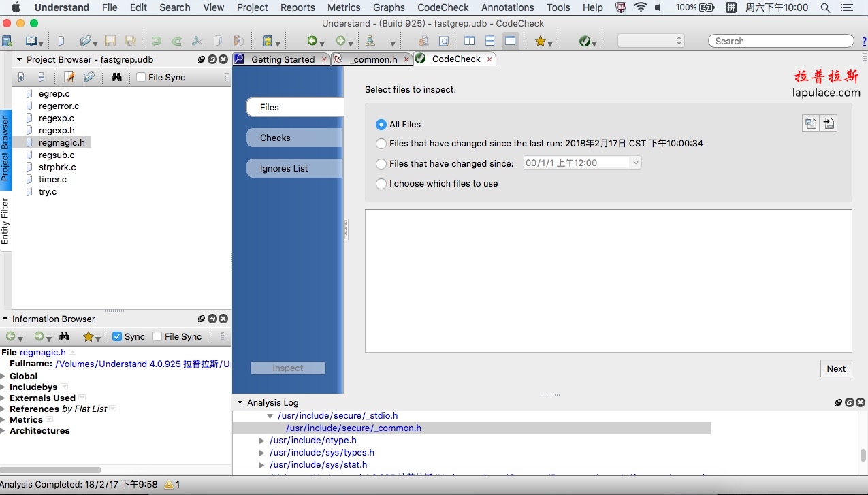Click the edit project notepad icon
The width and height of the screenshot is (868, 495).
point(69,77)
